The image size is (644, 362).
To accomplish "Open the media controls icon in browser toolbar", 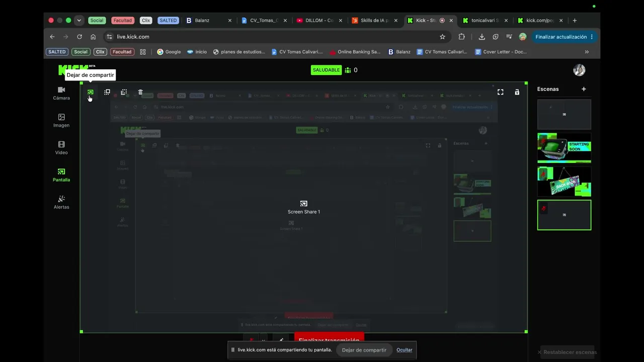I will 509,37.
